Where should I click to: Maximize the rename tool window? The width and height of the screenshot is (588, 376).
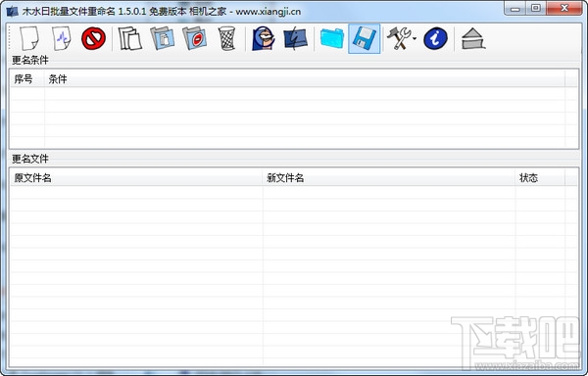tap(536, 8)
